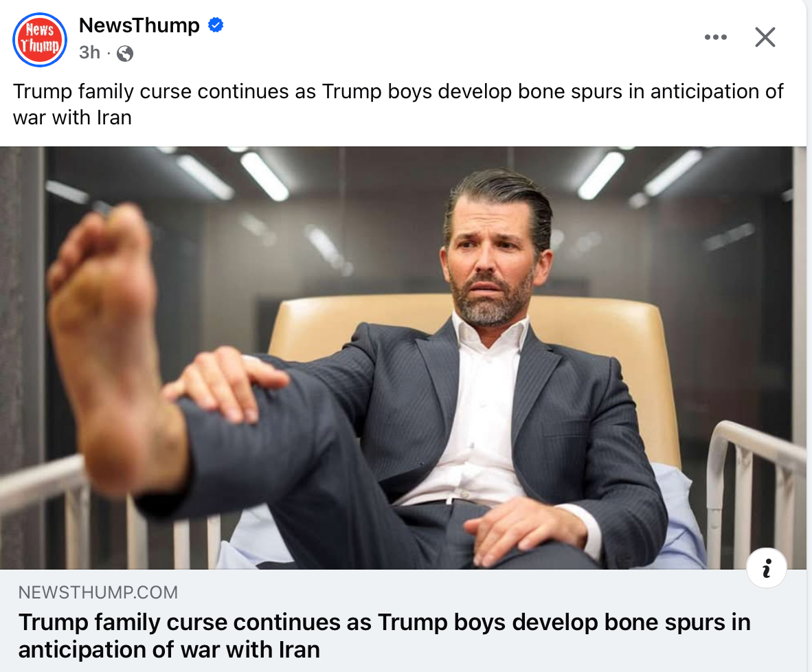Click the info icon on the article image

click(767, 568)
